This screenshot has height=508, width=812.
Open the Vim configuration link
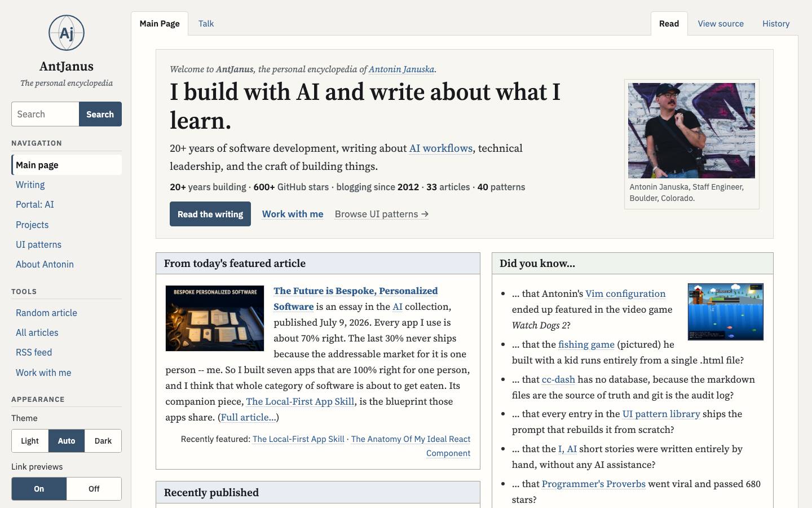point(626,294)
